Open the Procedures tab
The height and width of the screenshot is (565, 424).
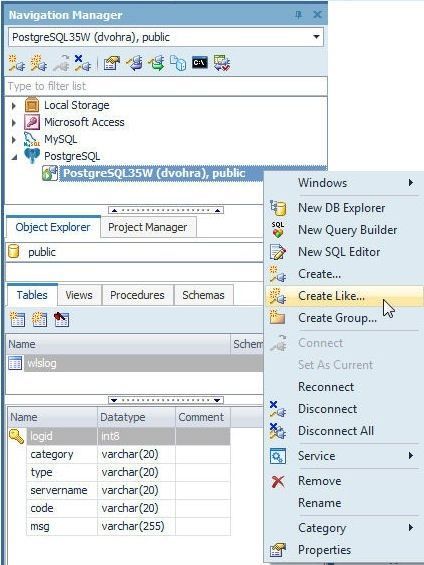pos(137,295)
